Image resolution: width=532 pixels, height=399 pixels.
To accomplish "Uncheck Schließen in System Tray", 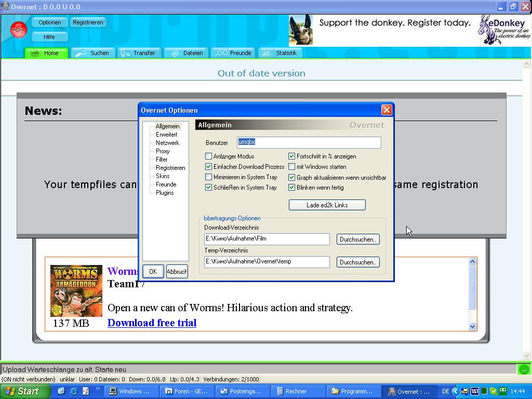I will click(209, 187).
